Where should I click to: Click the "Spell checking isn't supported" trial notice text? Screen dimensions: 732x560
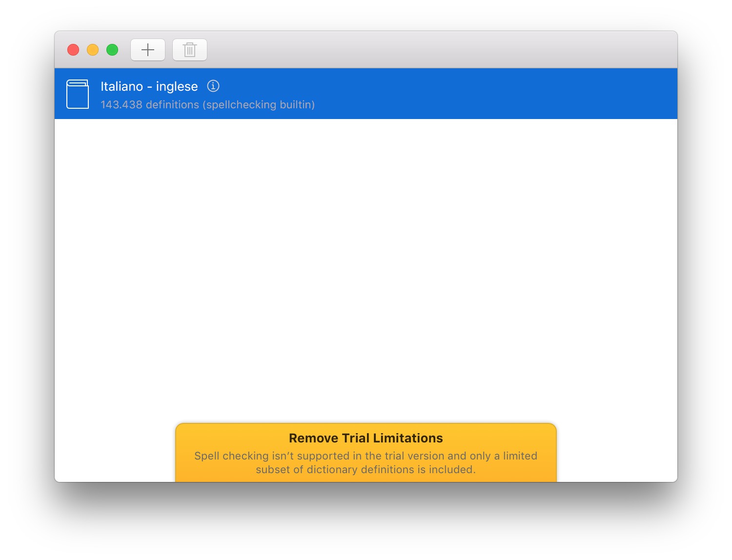(x=366, y=462)
